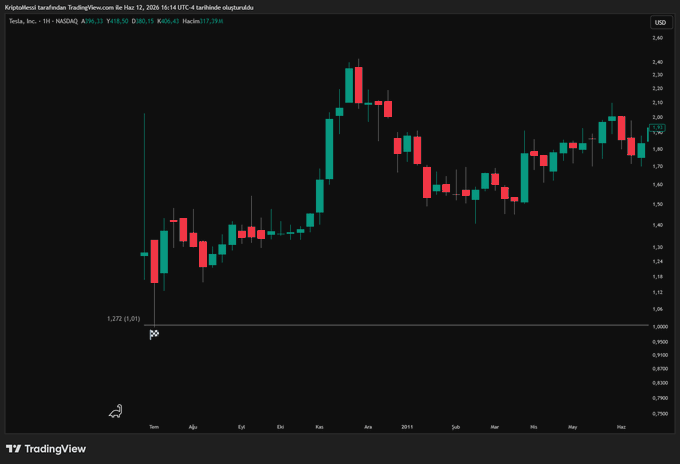Screen dimensions: 680x464
Task: Click the '2011' year label on time axis
Action: click(407, 427)
